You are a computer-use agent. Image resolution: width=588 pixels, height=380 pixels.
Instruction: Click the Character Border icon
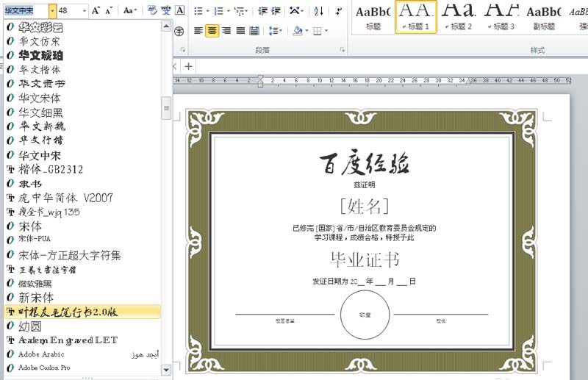pos(180,11)
